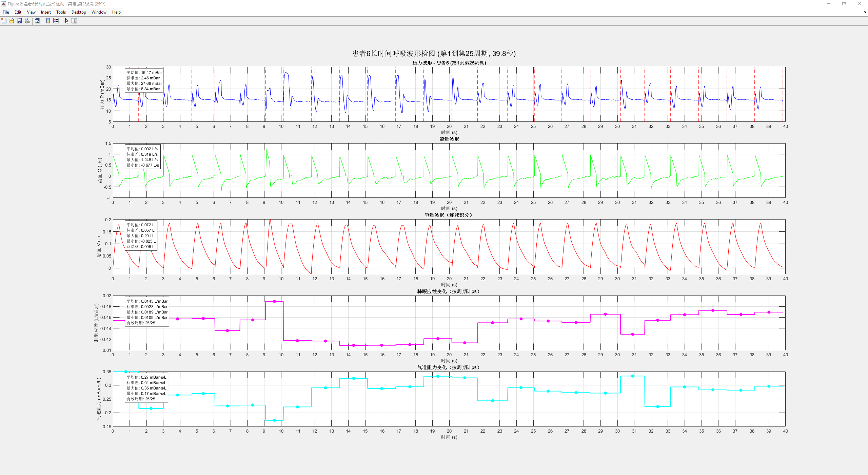868x475 pixels.
Task: Click the cyan resistance marker near 2.3 s
Action: coord(151,408)
